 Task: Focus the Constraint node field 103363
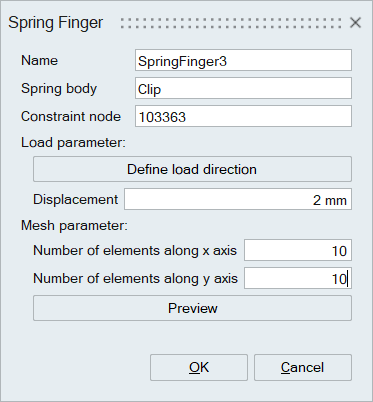point(243,116)
